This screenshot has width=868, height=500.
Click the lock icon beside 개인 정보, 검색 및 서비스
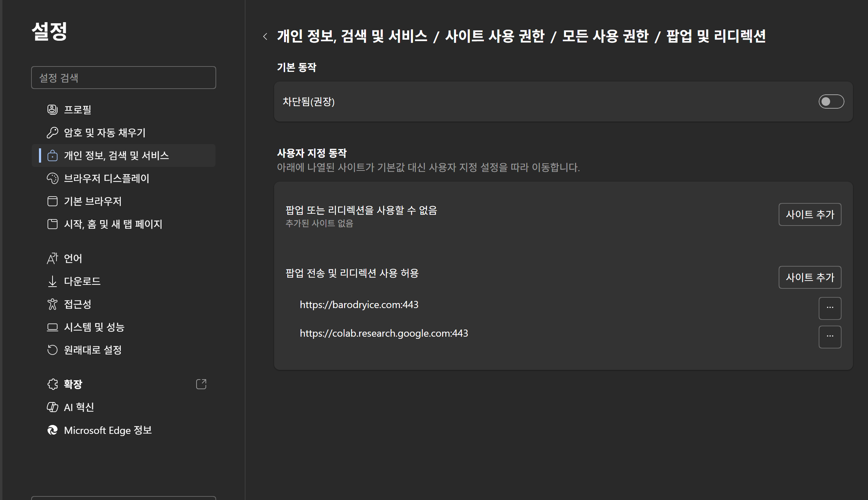point(53,155)
